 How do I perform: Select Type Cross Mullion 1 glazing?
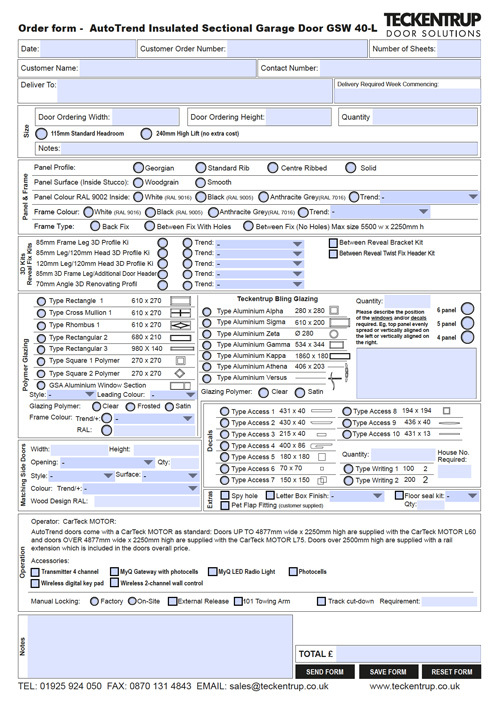point(41,313)
